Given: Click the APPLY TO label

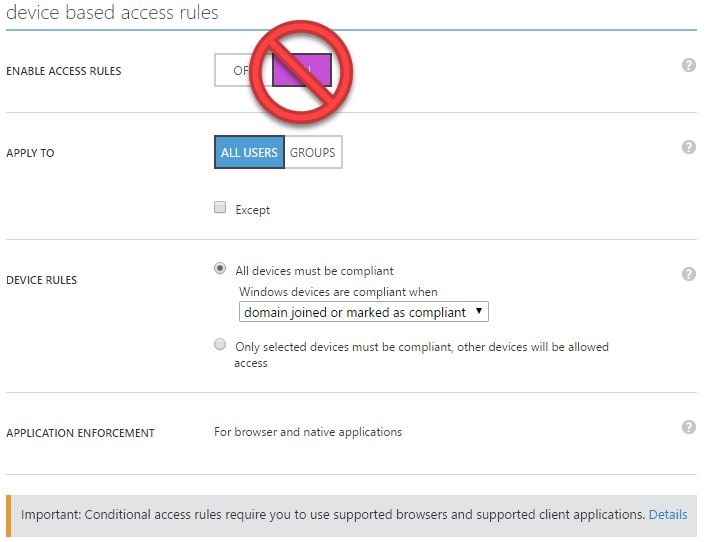Looking at the screenshot, I should [30, 154].
